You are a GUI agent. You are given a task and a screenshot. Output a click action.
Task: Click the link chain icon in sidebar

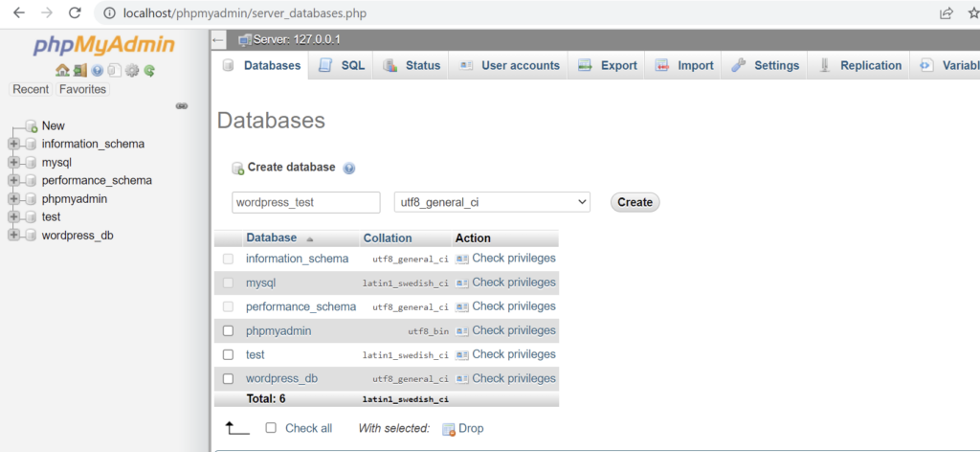pyautogui.click(x=182, y=106)
